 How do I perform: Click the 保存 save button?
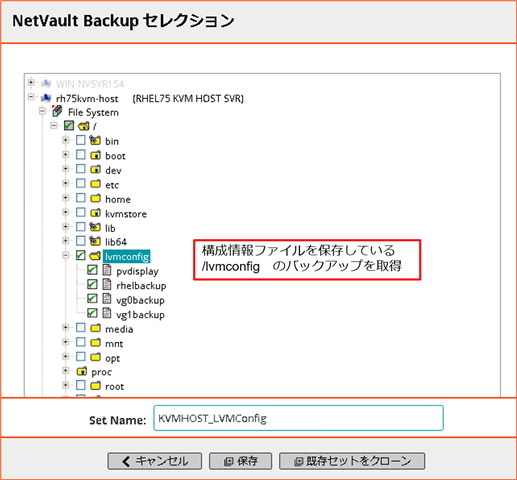(x=240, y=461)
